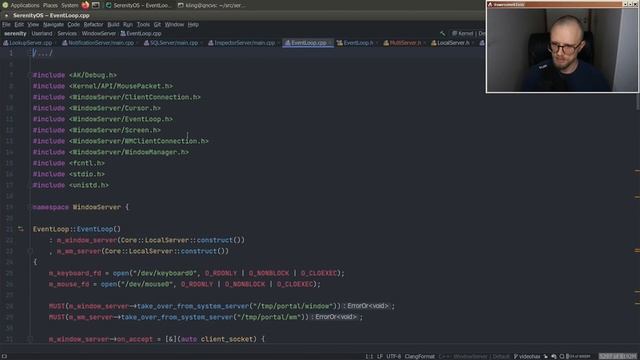Switch to SQLServer/main.cpp editor tab
Image resolution: width=640 pixels, height=360 pixels.
pyautogui.click(x=171, y=43)
